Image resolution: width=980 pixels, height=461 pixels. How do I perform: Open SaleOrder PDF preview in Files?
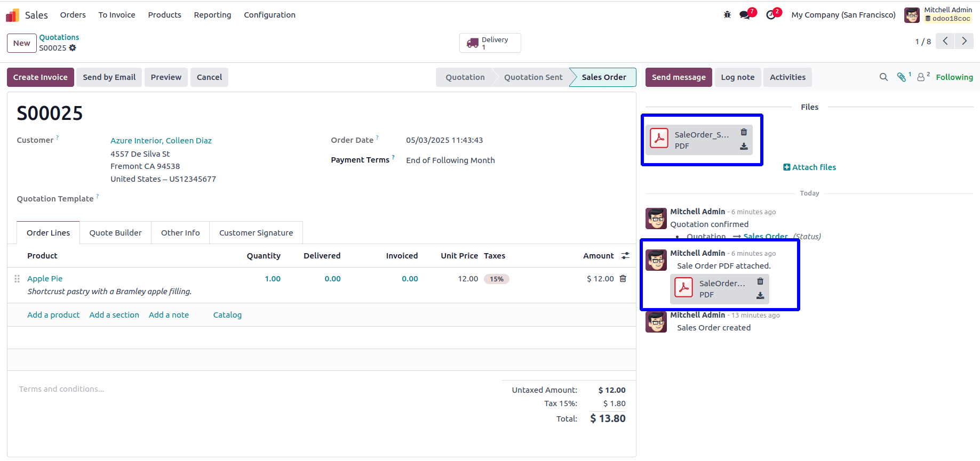[x=659, y=139]
